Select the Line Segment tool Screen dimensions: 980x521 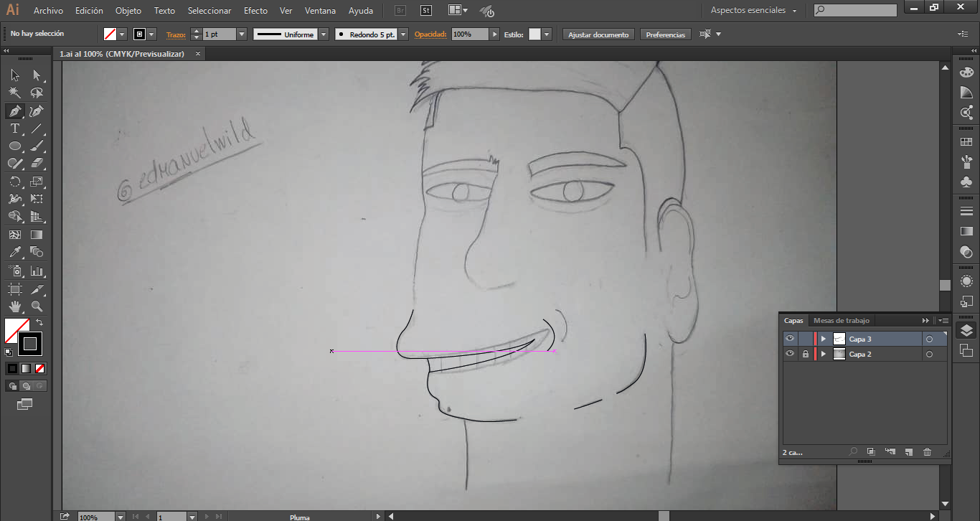(x=37, y=128)
